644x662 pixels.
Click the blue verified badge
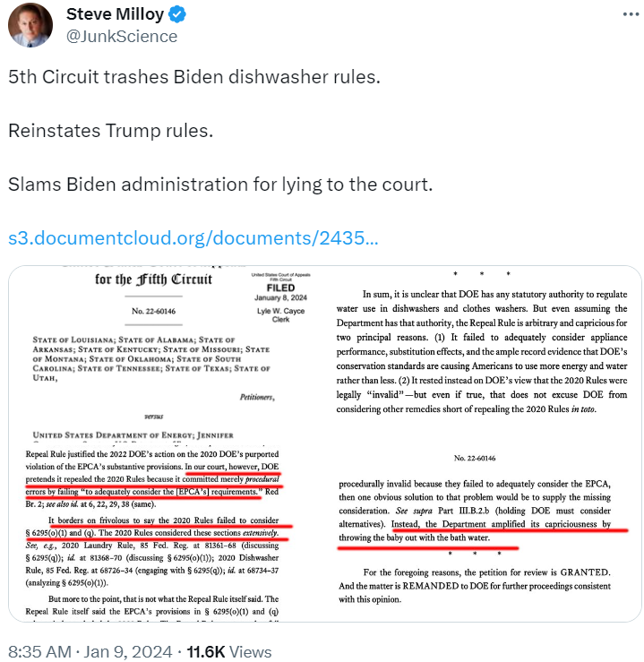(177, 14)
